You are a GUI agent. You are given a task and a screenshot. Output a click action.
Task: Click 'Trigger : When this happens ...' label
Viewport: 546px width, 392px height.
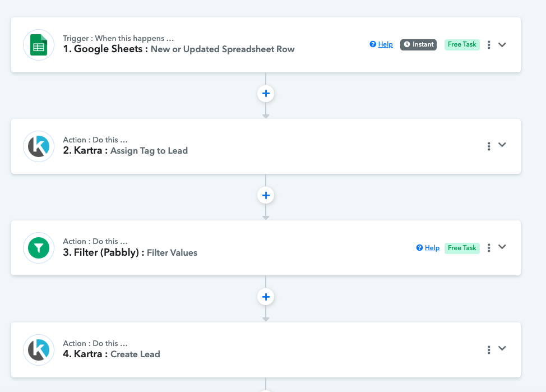[x=118, y=38]
